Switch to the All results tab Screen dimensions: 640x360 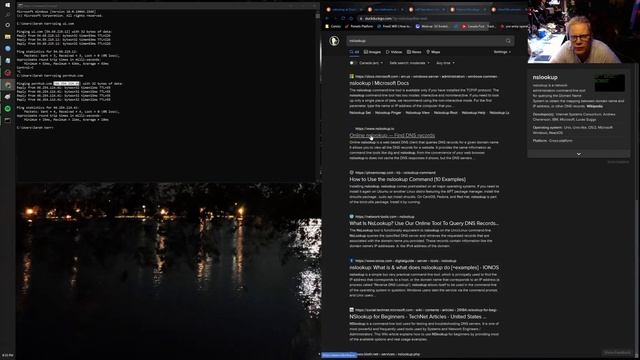354,52
